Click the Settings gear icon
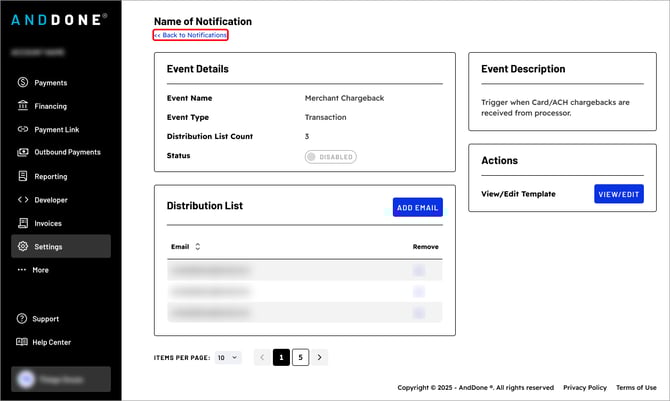 [x=23, y=246]
